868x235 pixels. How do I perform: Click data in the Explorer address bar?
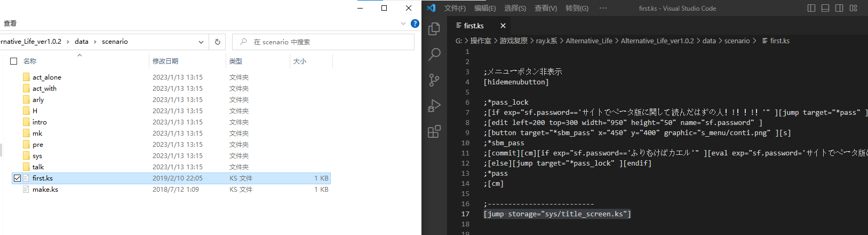click(x=82, y=42)
